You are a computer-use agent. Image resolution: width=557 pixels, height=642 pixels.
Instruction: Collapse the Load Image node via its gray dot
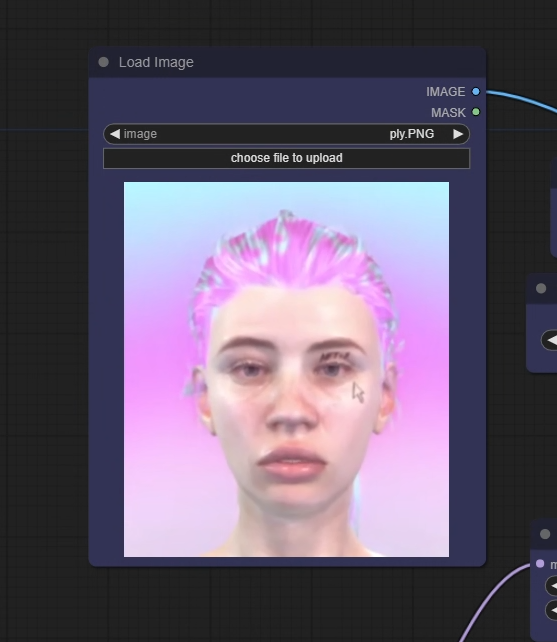104,62
